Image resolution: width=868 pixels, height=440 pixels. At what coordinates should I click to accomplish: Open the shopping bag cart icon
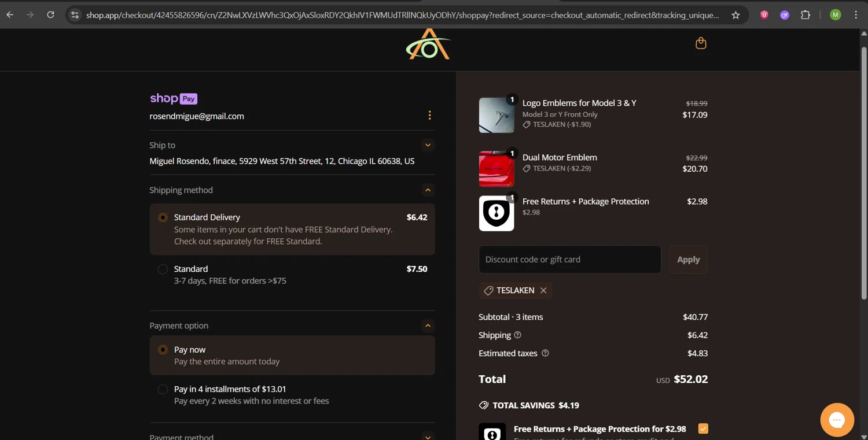(701, 43)
